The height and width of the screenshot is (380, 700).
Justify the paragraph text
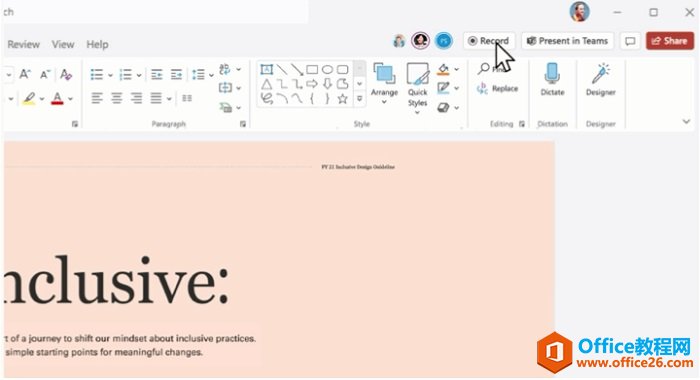click(156, 98)
